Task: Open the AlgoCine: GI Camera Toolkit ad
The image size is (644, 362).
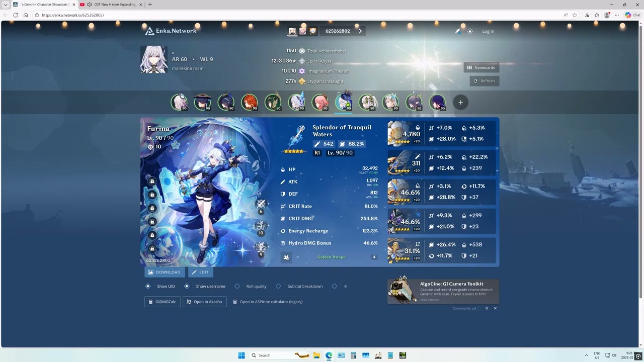Action: pos(443,292)
